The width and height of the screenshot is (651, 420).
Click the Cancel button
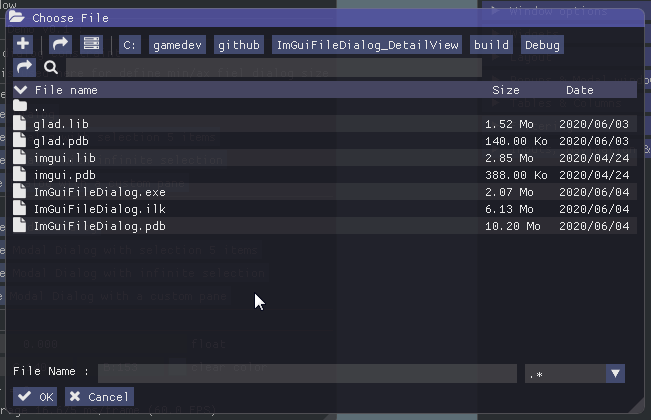(99, 397)
